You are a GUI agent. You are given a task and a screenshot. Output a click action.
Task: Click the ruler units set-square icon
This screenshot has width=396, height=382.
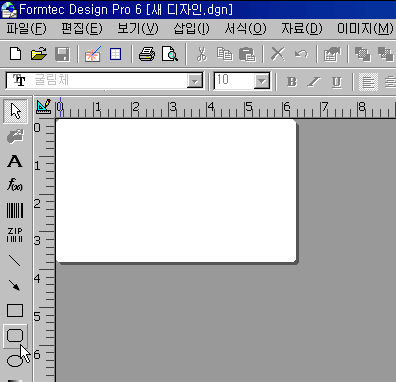point(44,106)
